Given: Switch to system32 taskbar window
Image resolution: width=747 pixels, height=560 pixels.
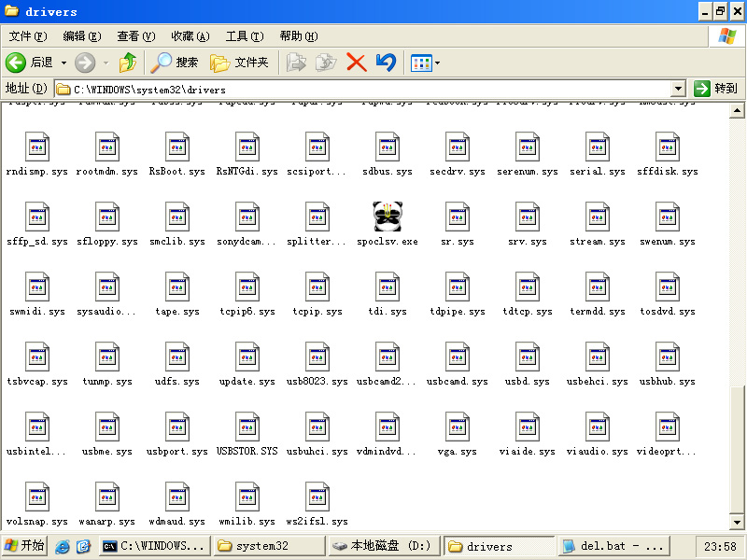Looking at the screenshot, I should pyautogui.click(x=270, y=546).
